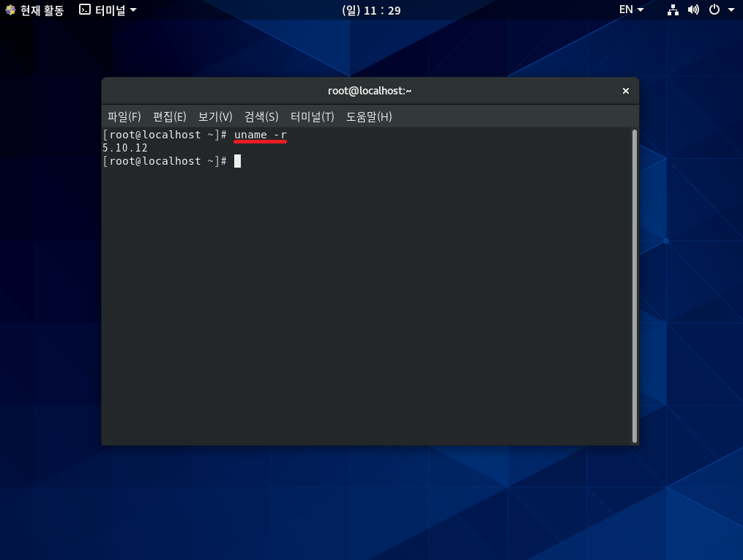Open the 검색(S) menu
The image size is (743, 560).
tap(261, 116)
